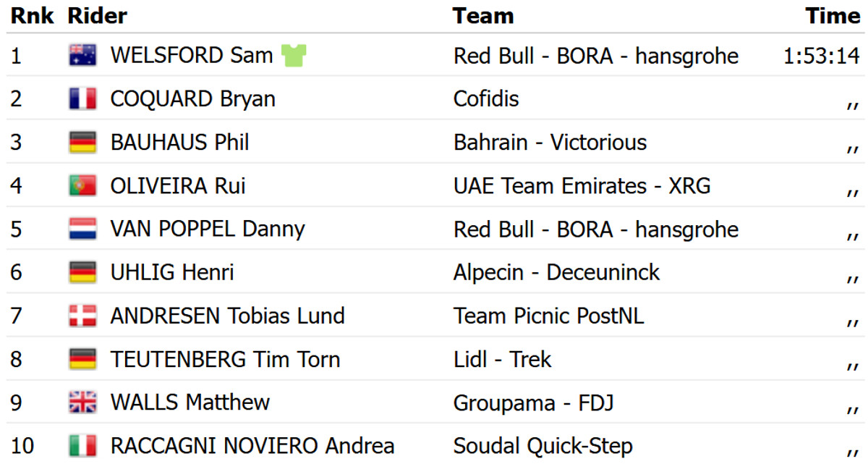868x464 pixels.
Task: Select rider BAUHAUS Phil
Action: pyautogui.click(x=179, y=143)
